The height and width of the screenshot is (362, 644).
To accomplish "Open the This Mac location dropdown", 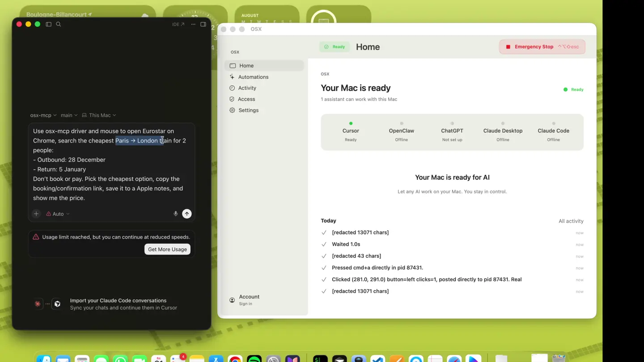I will [x=99, y=115].
